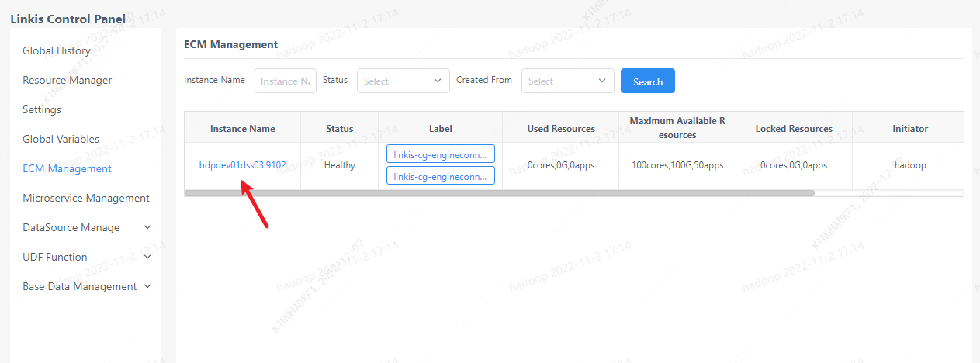Open Microservice Management page
980x363 pixels.
click(86, 199)
